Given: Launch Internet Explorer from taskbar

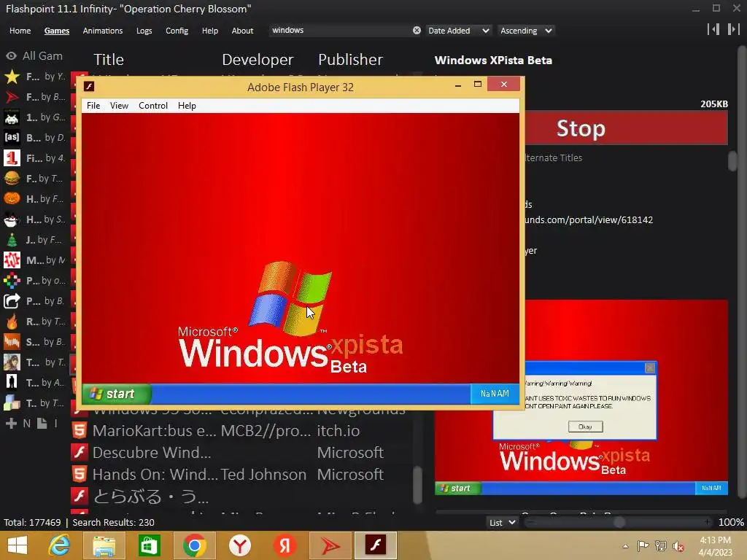Looking at the screenshot, I should (x=59, y=545).
